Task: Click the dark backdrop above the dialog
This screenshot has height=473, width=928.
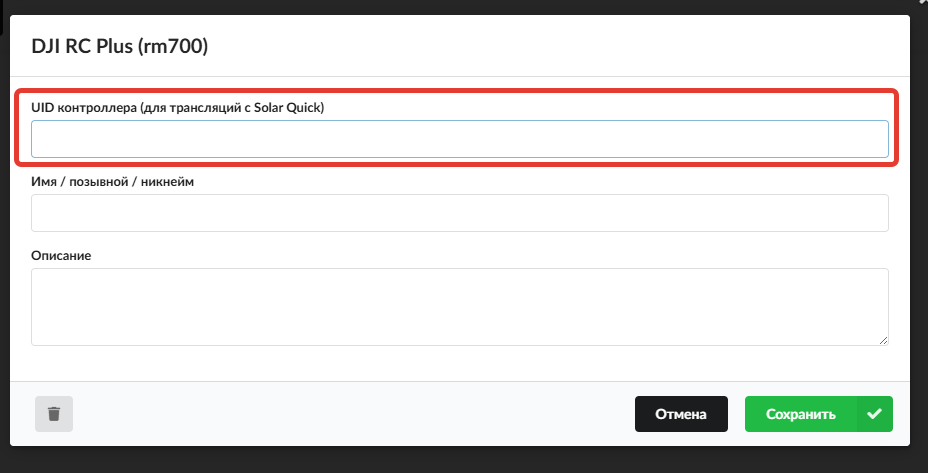Action: tap(460, 6)
